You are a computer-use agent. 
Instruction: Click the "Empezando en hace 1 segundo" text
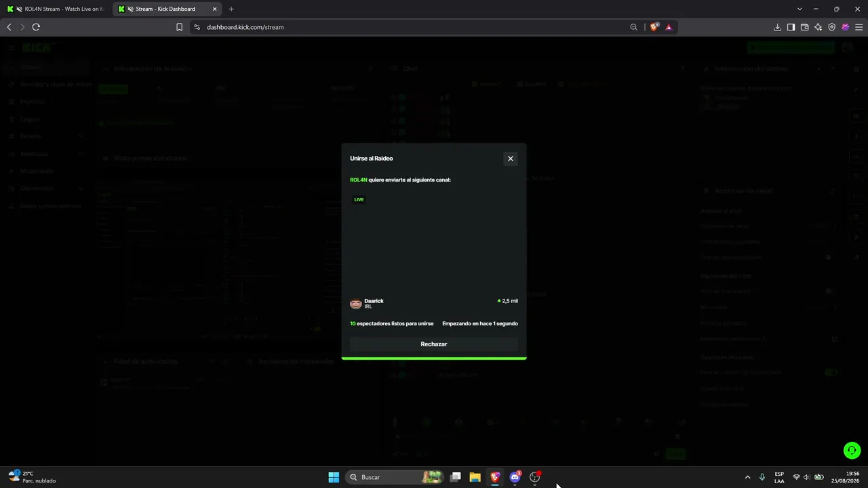(x=480, y=324)
